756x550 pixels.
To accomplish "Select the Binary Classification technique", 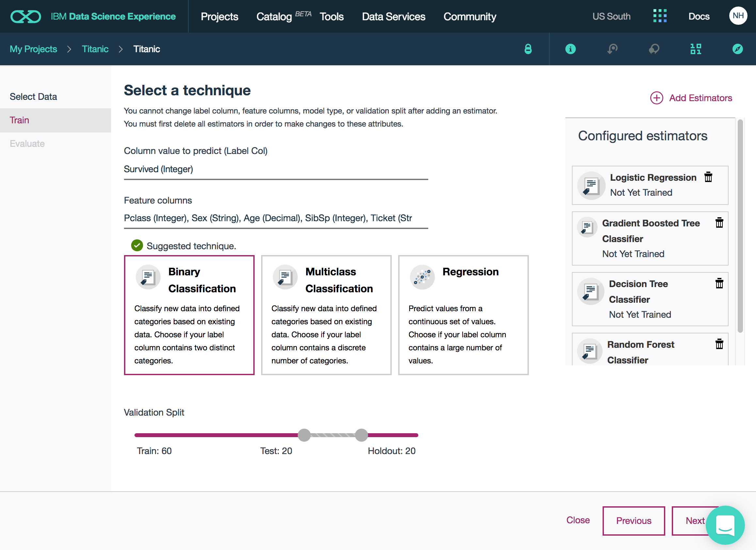I will 189,315.
